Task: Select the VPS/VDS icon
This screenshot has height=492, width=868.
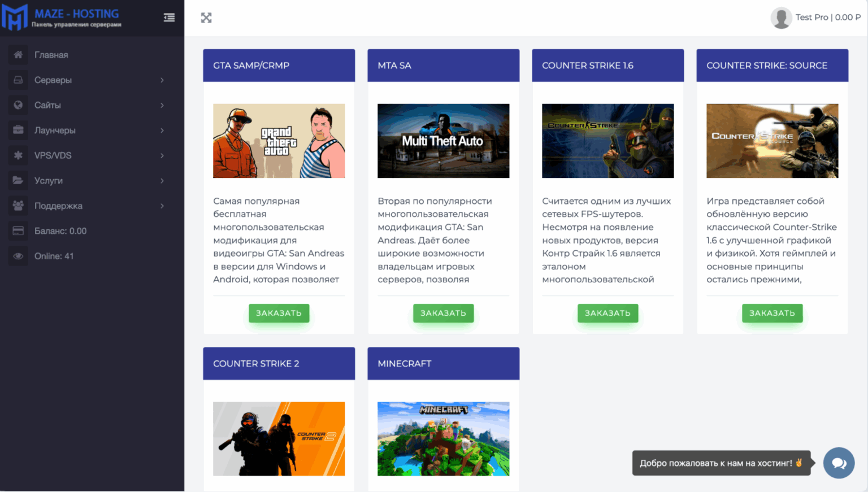Action: (18, 155)
